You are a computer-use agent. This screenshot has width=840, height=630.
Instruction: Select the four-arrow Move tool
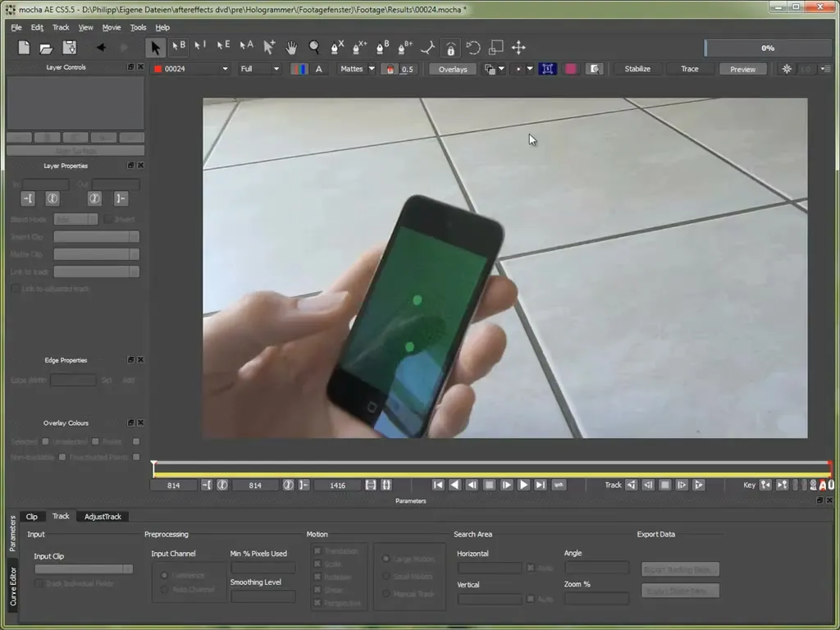coord(518,48)
